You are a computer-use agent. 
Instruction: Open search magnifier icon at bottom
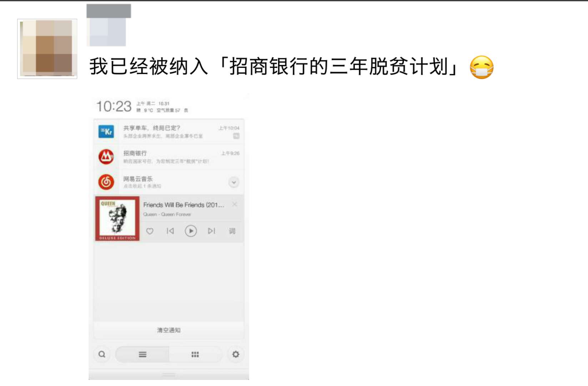tap(102, 354)
